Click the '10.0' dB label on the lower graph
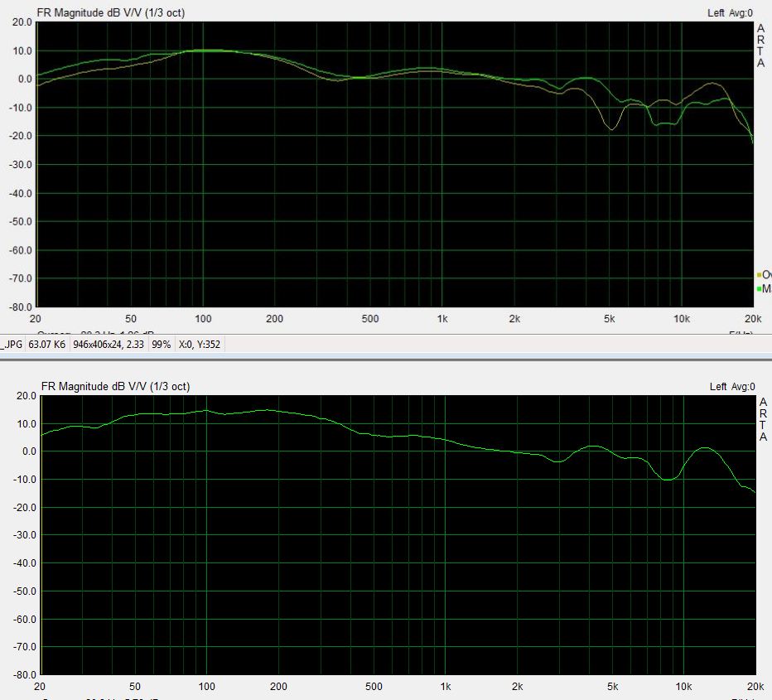Screen dimensions: 772x700 (x=27, y=424)
